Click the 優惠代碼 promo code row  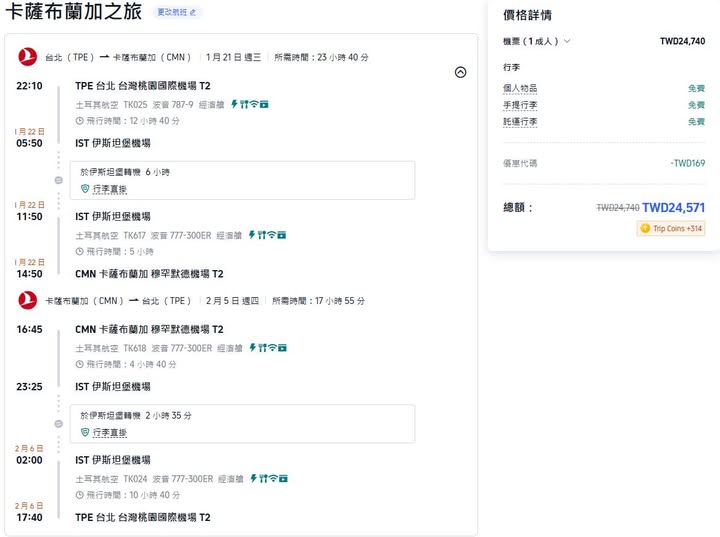click(519, 163)
